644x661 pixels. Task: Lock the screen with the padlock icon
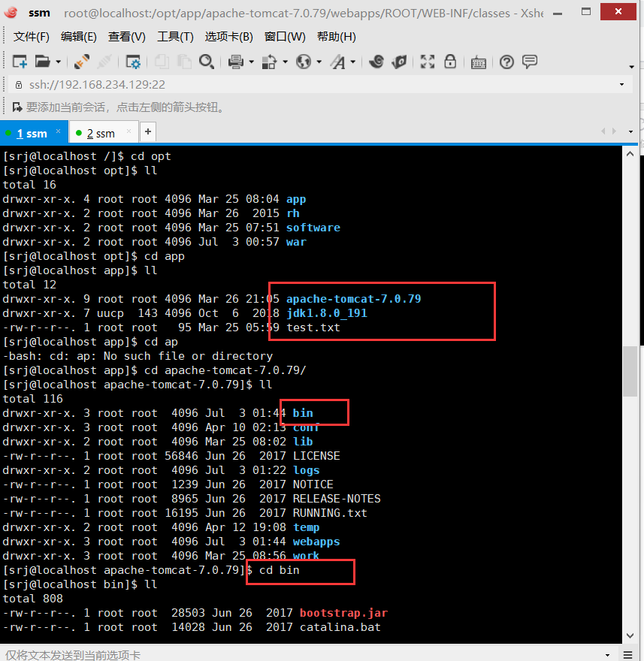pos(451,62)
